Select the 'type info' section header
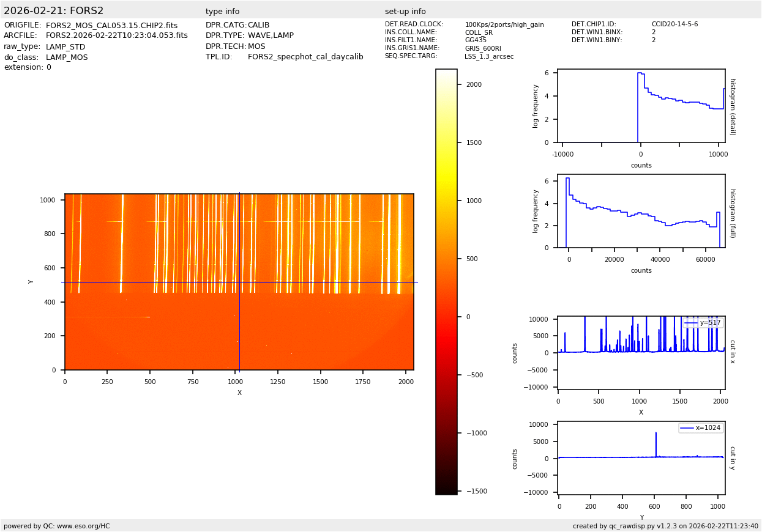 pos(222,12)
